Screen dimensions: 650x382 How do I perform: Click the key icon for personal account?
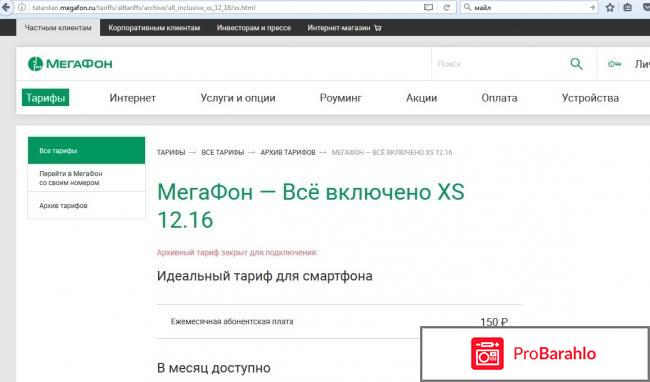(x=614, y=64)
